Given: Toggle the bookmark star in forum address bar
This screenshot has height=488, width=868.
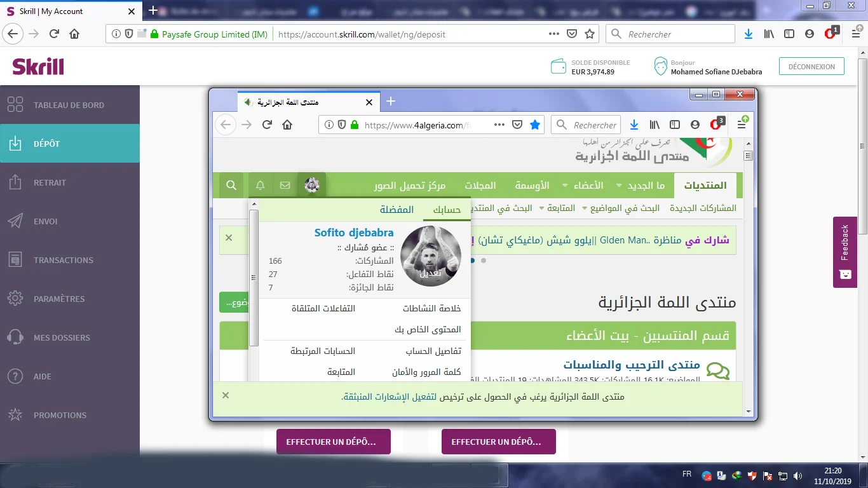Looking at the screenshot, I should 535,125.
